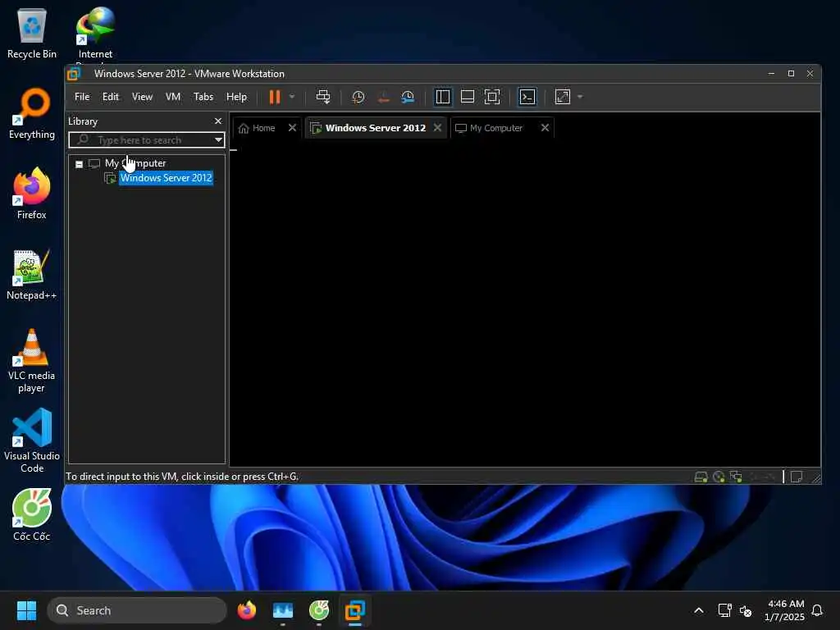Collapse the My Computer tree node

coord(80,164)
